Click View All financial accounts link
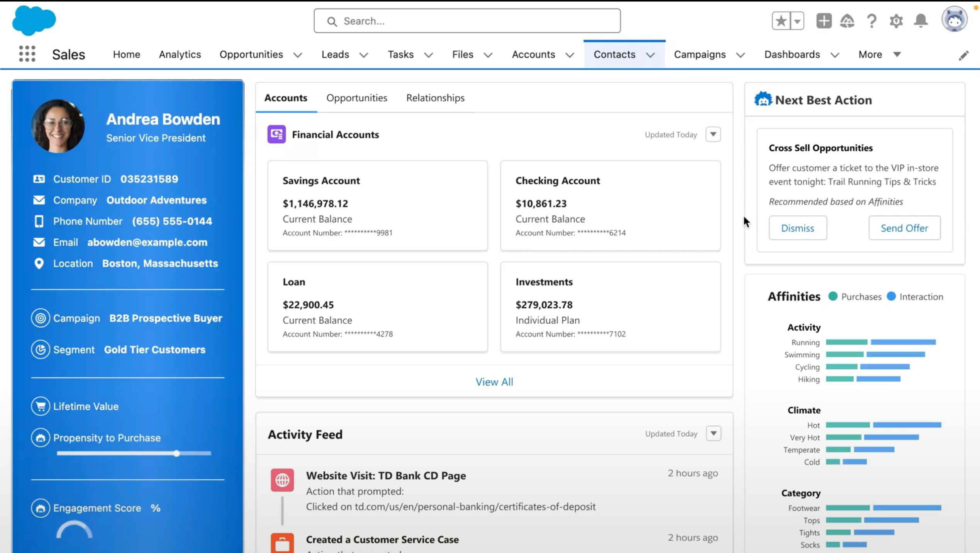This screenshot has height=553, width=980. coord(494,382)
